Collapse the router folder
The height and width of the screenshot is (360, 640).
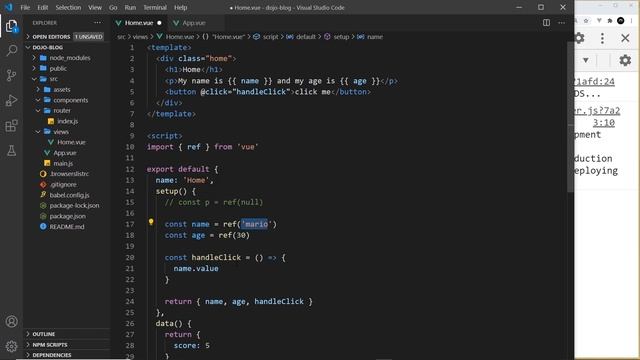click(x=67, y=111)
